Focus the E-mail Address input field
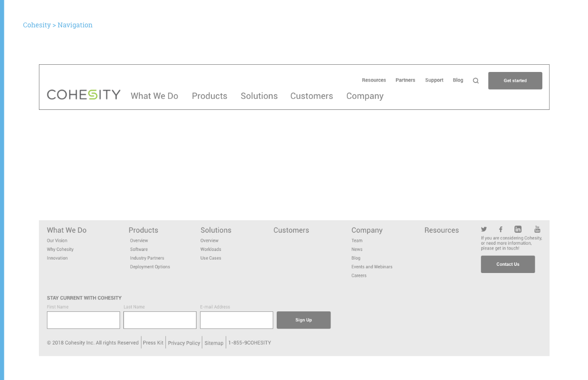Image resolution: width=588 pixels, height=380 pixels. 236,320
